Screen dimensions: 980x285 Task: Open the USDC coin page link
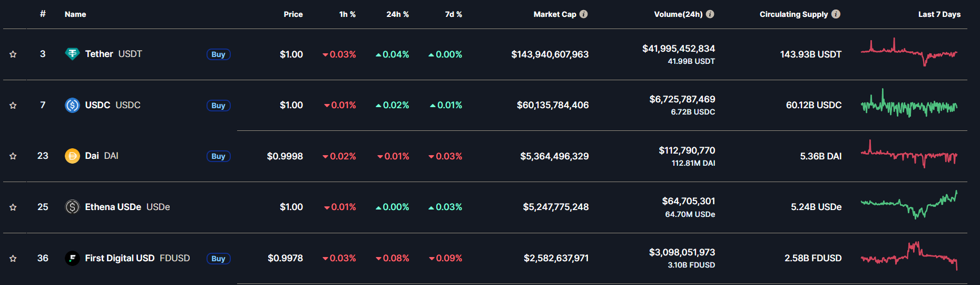click(113, 105)
